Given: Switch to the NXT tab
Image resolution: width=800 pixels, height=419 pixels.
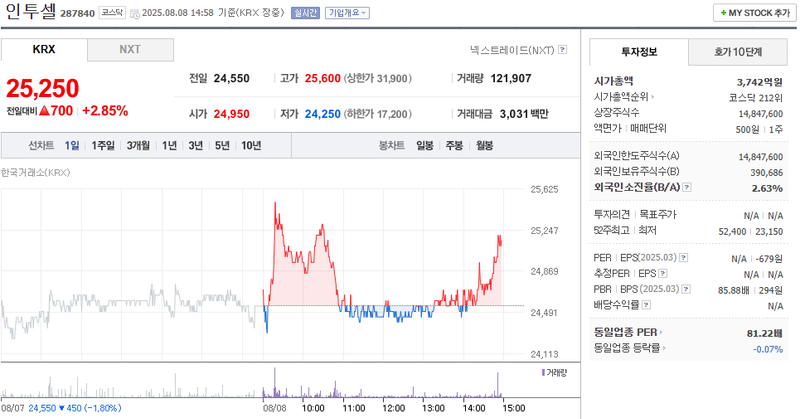Looking at the screenshot, I should click(x=130, y=50).
